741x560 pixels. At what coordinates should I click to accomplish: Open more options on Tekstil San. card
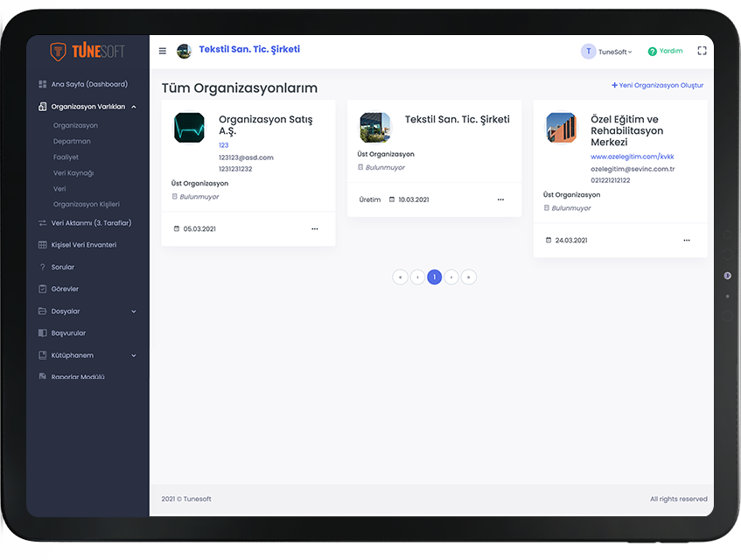(501, 199)
